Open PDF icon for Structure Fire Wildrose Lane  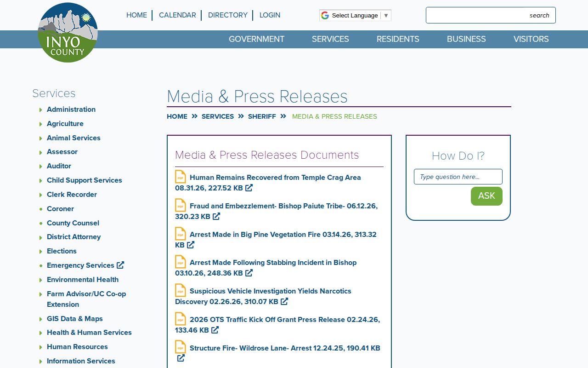pyautogui.click(x=181, y=347)
